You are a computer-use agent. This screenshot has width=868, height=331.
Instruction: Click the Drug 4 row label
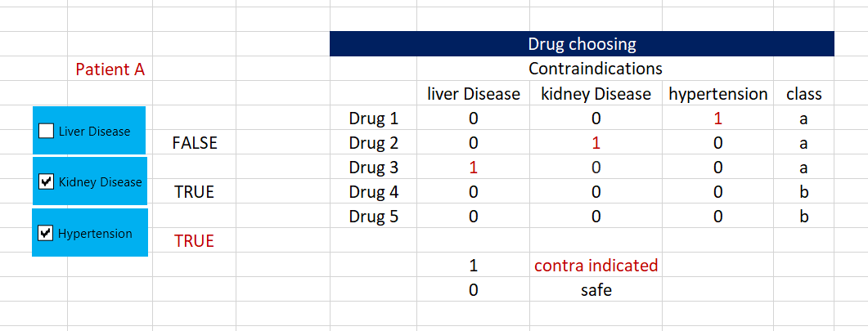click(x=373, y=192)
